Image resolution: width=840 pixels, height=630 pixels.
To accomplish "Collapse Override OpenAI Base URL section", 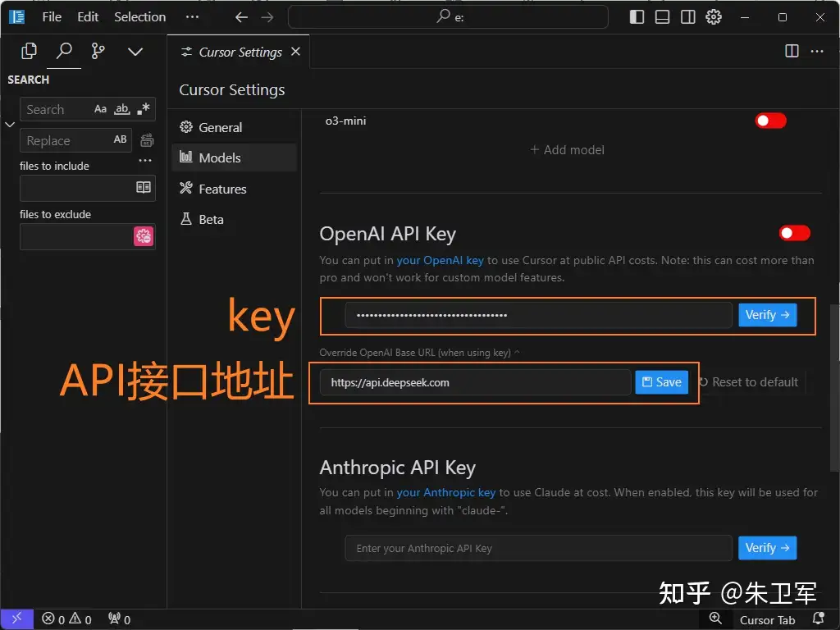I will [x=419, y=353].
